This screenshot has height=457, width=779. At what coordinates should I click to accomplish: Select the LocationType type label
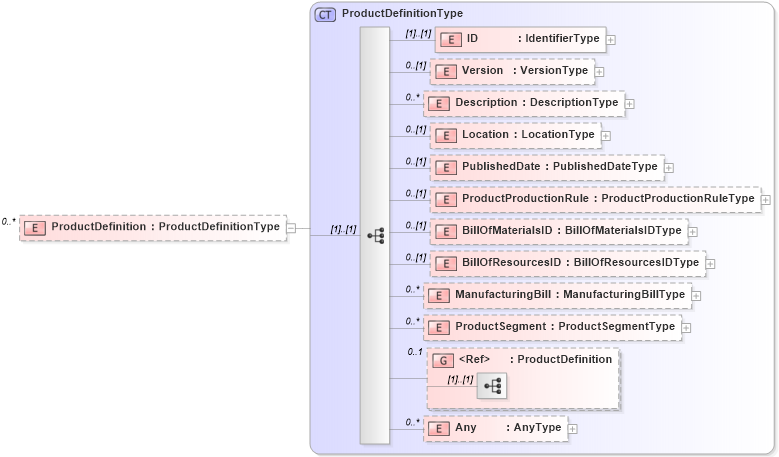coord(558,134)
